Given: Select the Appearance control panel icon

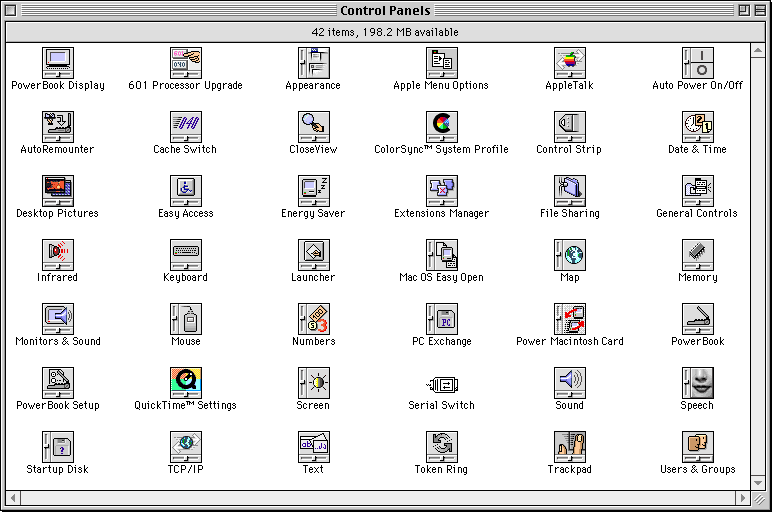Looking at the screenshot, I should (313, 63).
